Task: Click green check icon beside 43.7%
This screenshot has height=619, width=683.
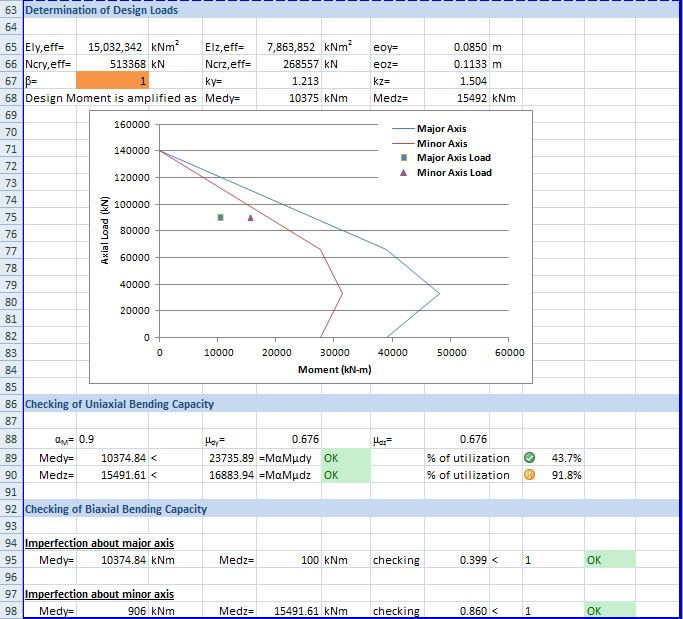Action: click(x=529, y=458)
